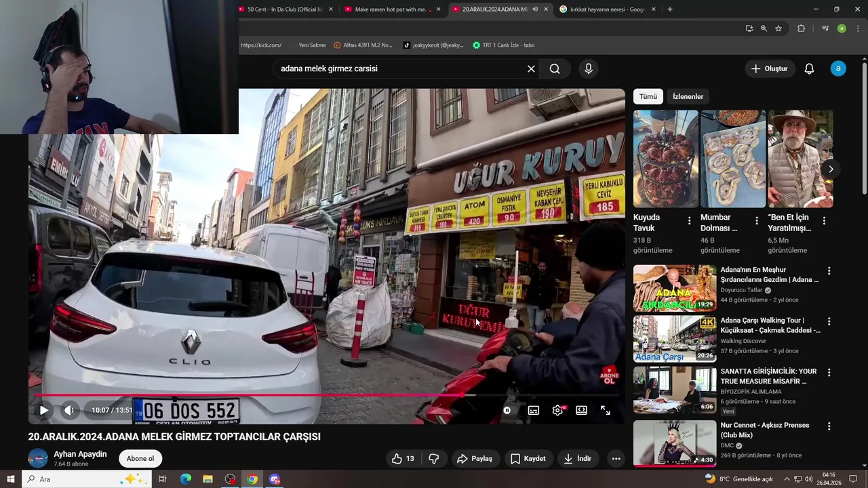Open options for Nur Cennet Aşksız Prenses video
The width and height of the screenshot is (868, 488).
829,426
